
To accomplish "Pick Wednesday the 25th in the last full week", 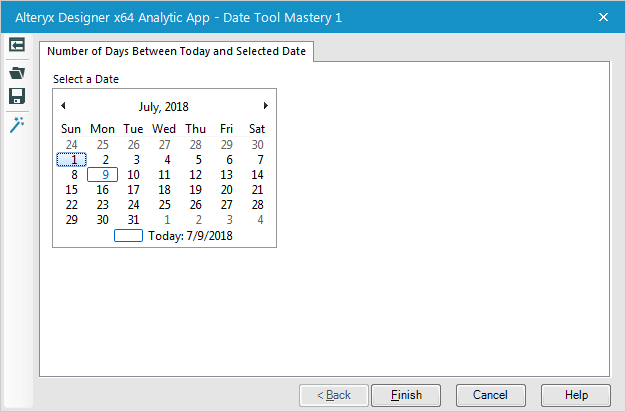I will tap(164, 204).
